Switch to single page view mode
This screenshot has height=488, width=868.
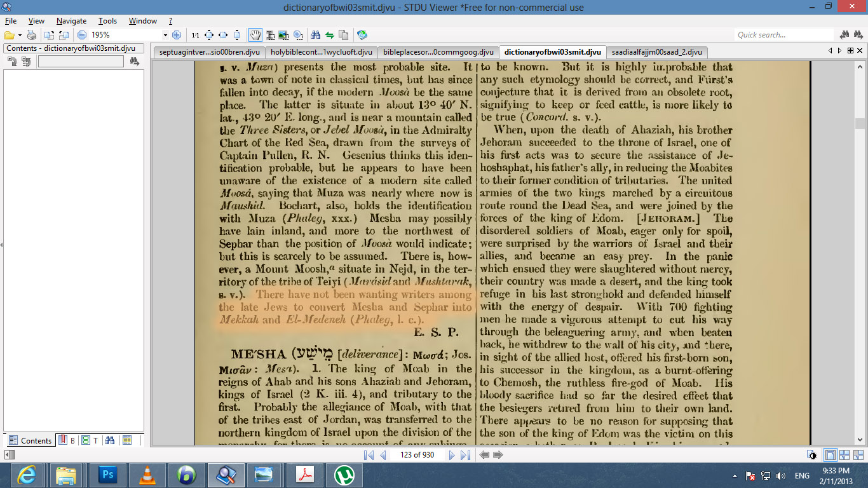(x=830, y=455)
